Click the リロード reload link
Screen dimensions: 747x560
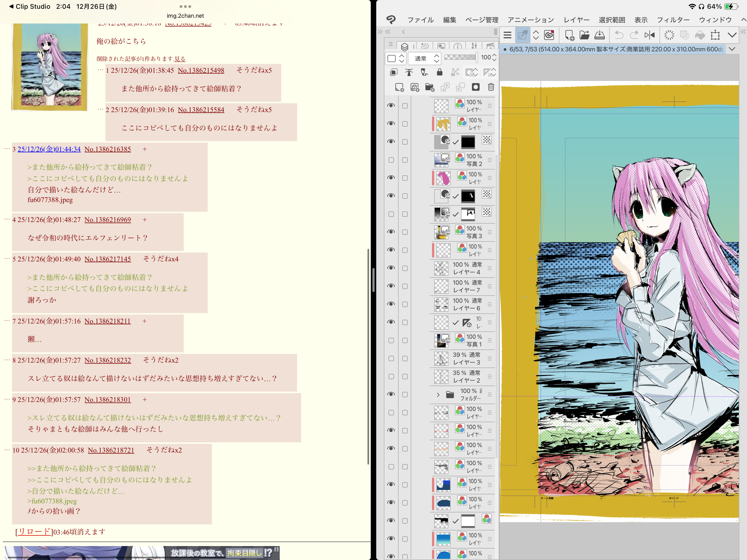coord(34,532)
